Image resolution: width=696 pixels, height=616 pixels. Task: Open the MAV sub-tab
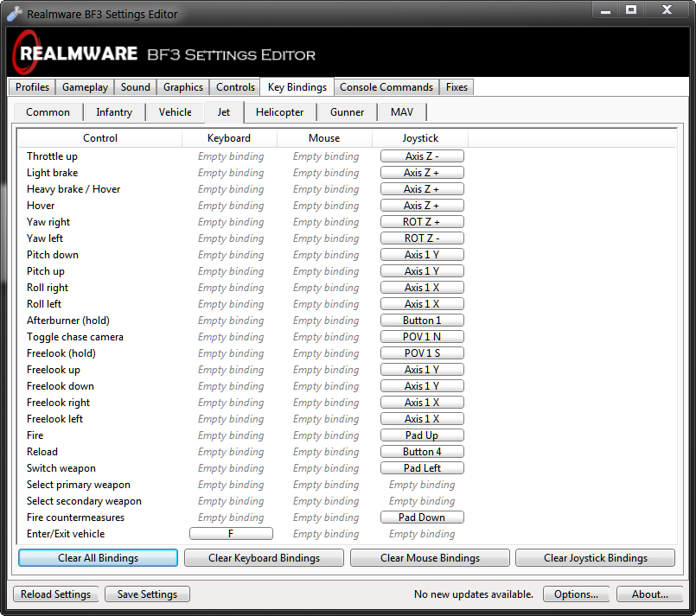(x=402, y=112)
